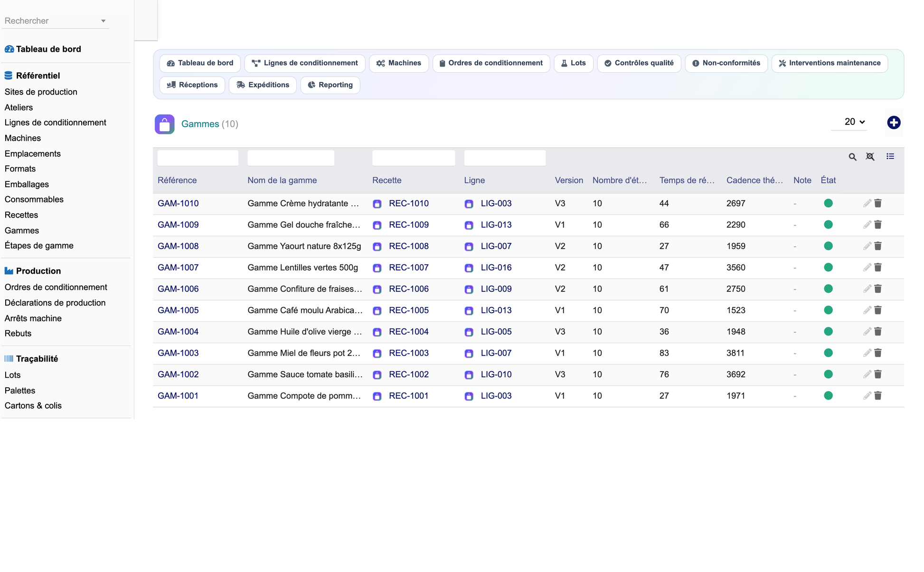Click the cadence value 3811
Image resolution: width=924 pixels, height=572 pixels.
click(735, 353)
